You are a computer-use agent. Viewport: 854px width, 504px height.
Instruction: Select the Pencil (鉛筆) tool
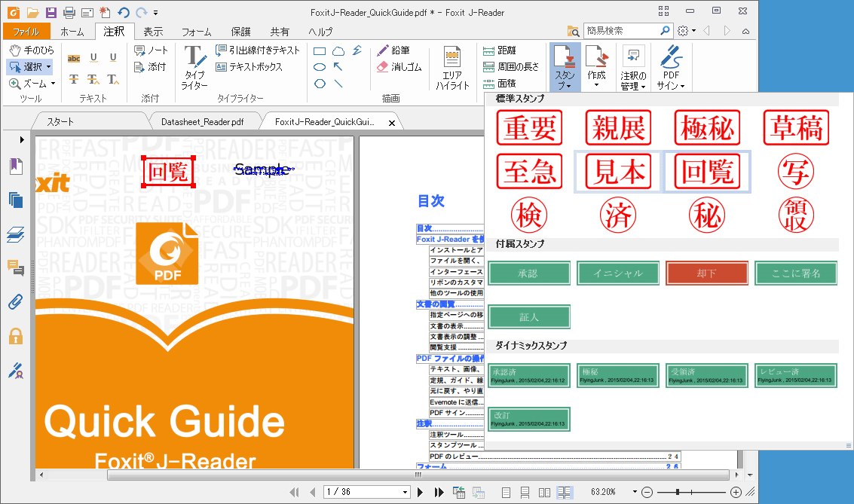click(x=393, y=50)
